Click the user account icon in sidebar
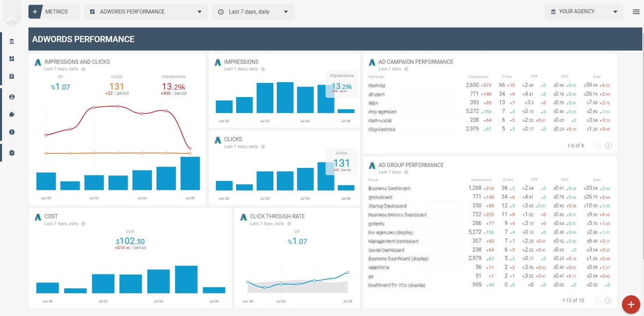This screenshot has height=316, width=644. [x=12, y=97]
